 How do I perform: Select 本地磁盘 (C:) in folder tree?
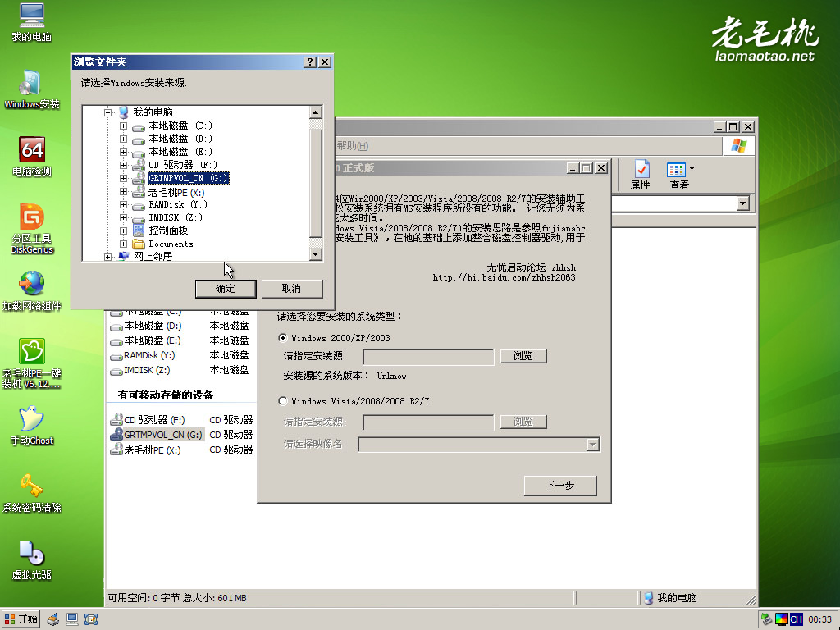[x=180, y=126]
